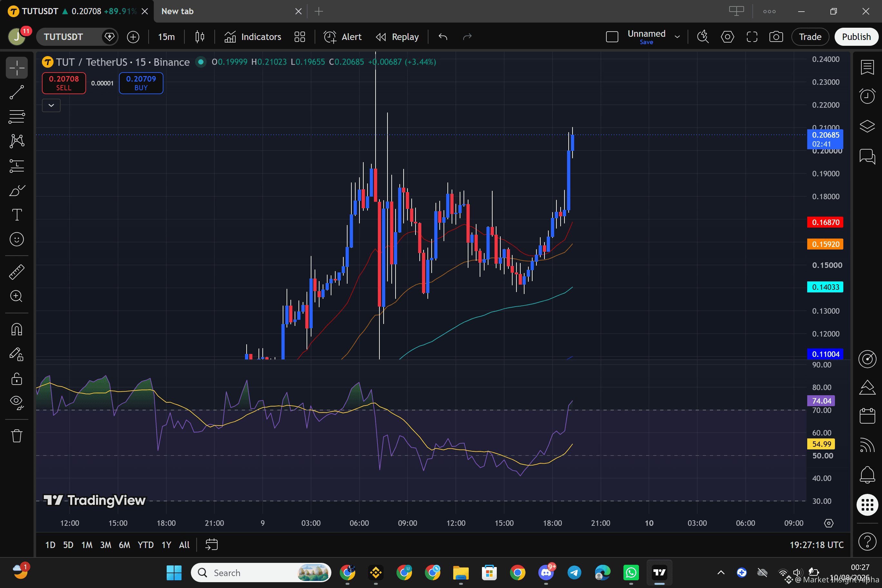The image size is (882, 588).
Task: Save the Unnamed chart layout
Action: tap(646, 42)
